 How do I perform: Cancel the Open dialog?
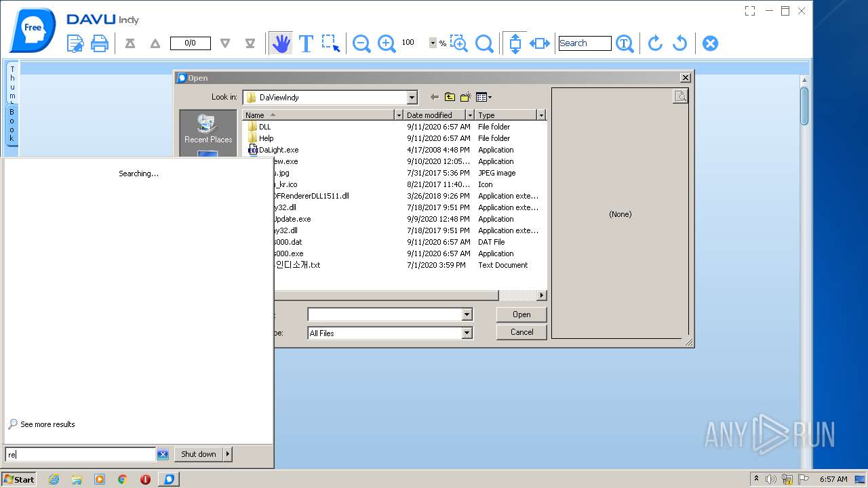pyautogui.click(x=521, y=332)
